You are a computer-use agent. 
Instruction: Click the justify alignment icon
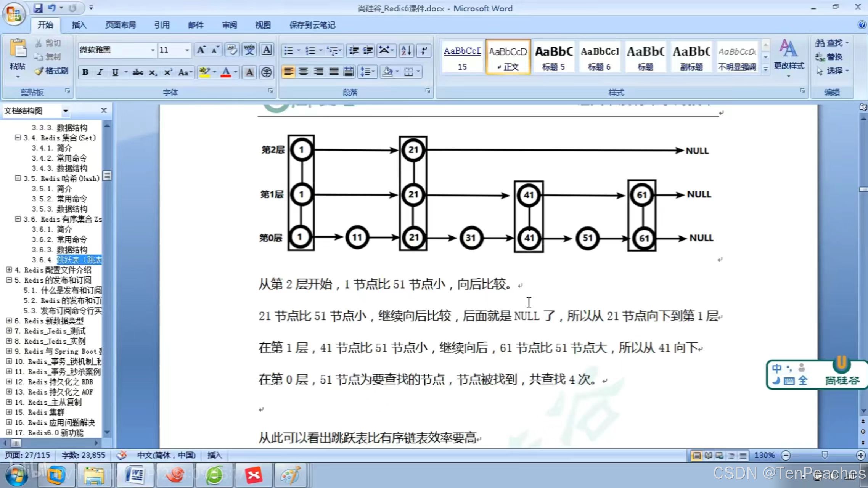(x=334, y=72)
